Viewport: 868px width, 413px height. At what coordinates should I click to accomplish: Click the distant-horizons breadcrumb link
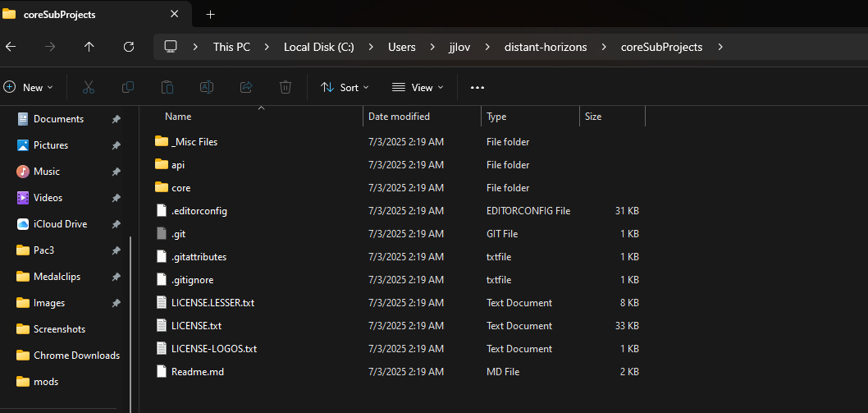(546, 47)
